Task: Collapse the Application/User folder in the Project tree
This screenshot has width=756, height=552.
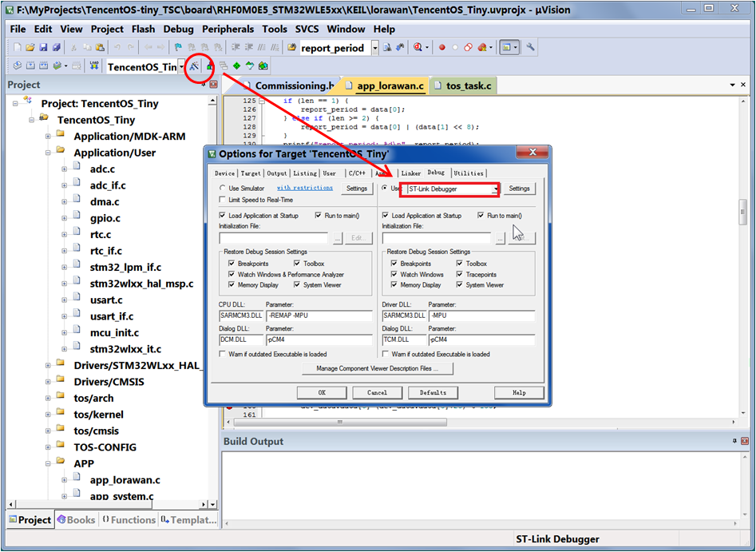Action: coord(48,153)
